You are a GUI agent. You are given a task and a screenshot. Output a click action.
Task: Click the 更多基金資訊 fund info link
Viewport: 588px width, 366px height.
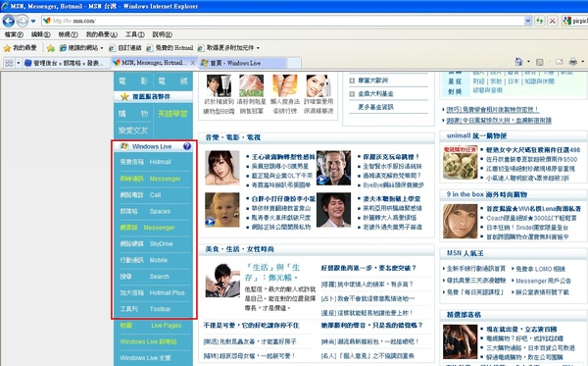tap(375, 107)
